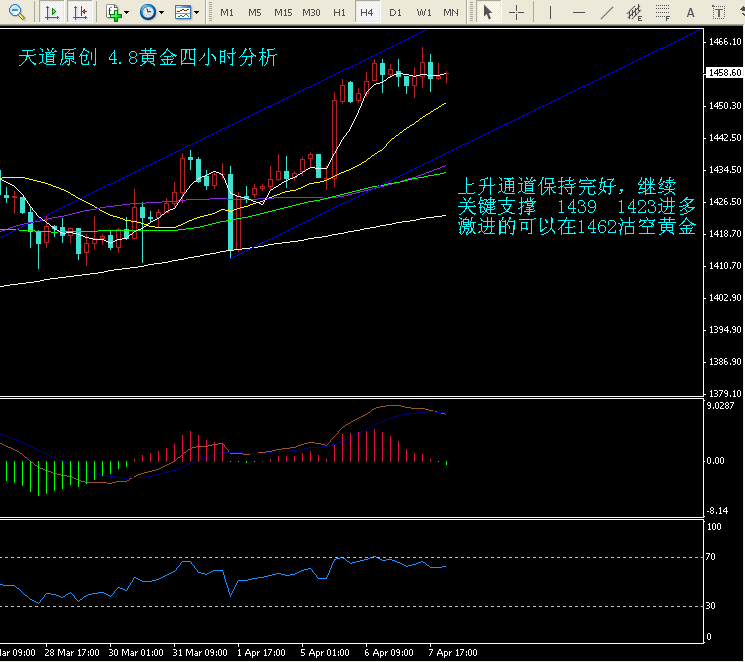Click the 1466.10 price scale label
This screenshot has height=662, width=745.
click(x=725, y=41)
